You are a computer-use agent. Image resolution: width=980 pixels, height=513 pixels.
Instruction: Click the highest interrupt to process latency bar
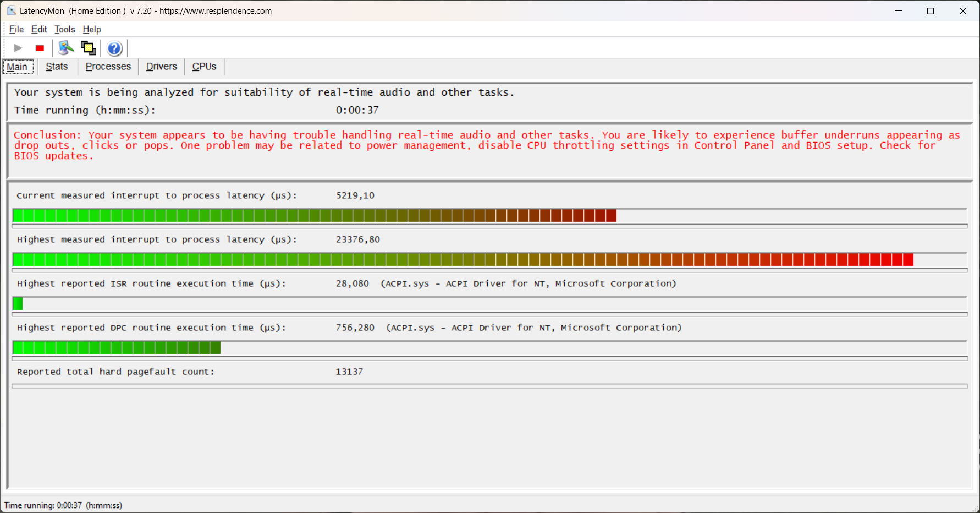(x=489, y=260)
